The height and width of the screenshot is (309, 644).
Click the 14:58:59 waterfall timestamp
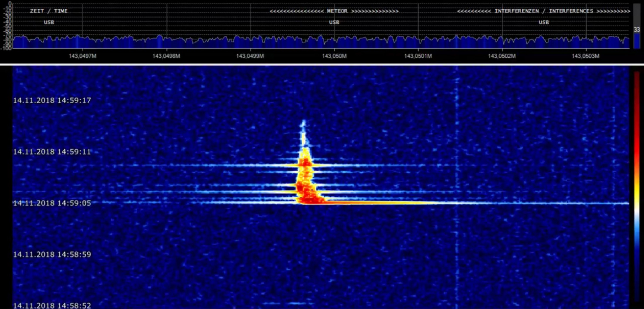click(x=52, y=254)
